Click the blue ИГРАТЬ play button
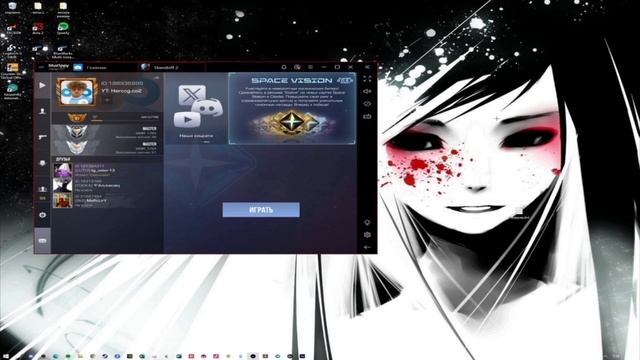Image resolution: width=640 pixels, height=360 pixels. coord(261,210)
